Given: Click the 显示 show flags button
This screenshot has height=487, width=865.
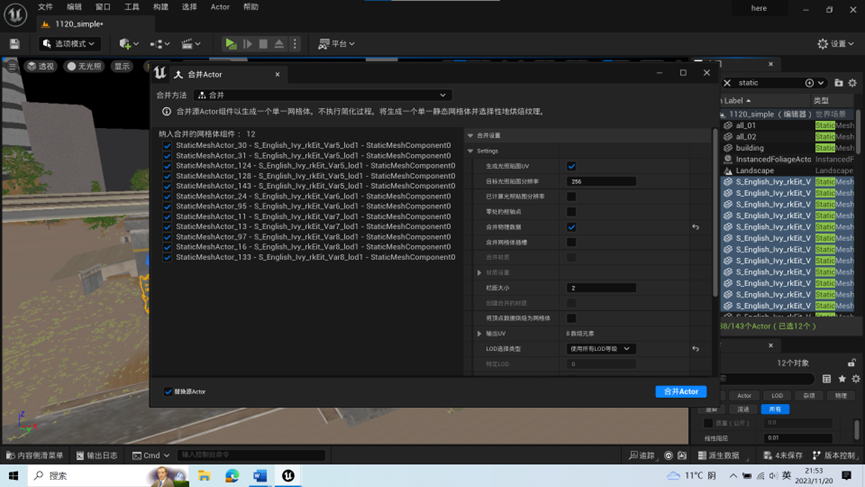Looking at the screenshot, I should point(122,66).
